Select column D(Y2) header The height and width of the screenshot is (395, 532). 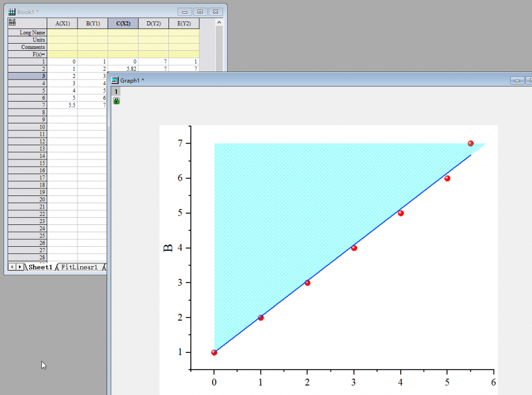(154, 23)
